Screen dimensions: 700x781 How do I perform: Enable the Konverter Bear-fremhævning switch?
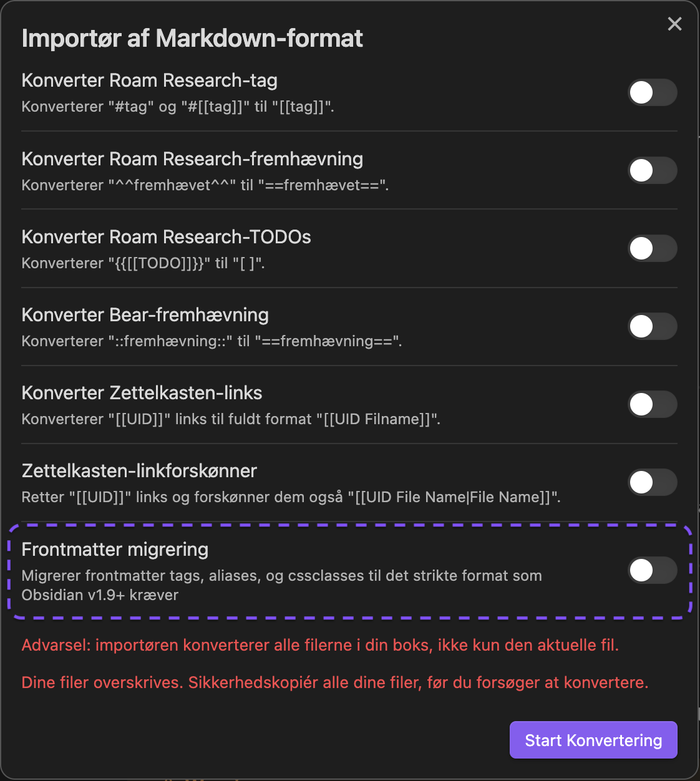point(652,326)
